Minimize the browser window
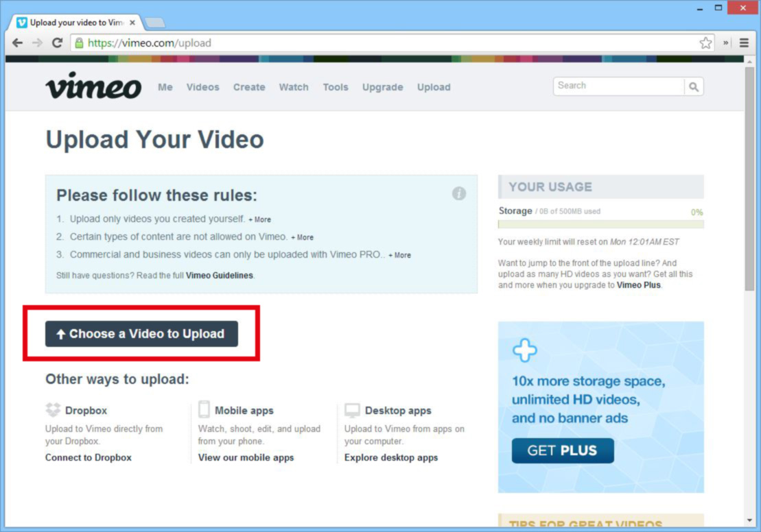The height and width of the screenshot is (532, 761). pos(700,8)
